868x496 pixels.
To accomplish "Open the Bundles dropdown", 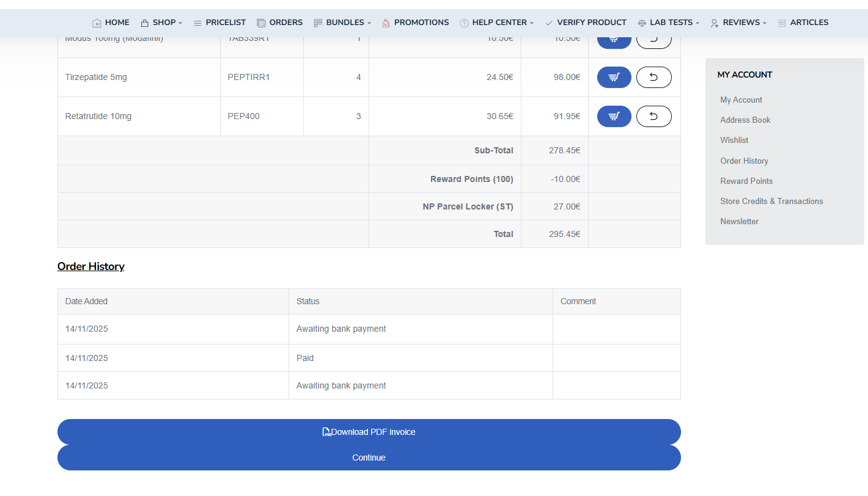I will [342, 23].
